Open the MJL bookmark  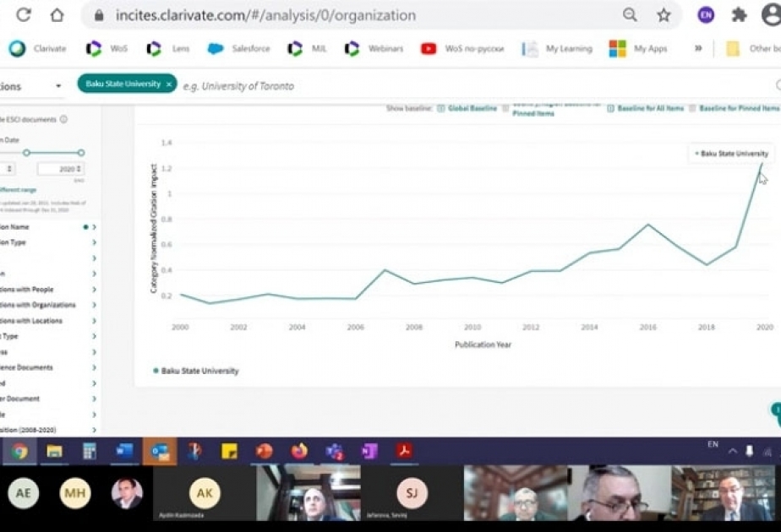point(307,48)
